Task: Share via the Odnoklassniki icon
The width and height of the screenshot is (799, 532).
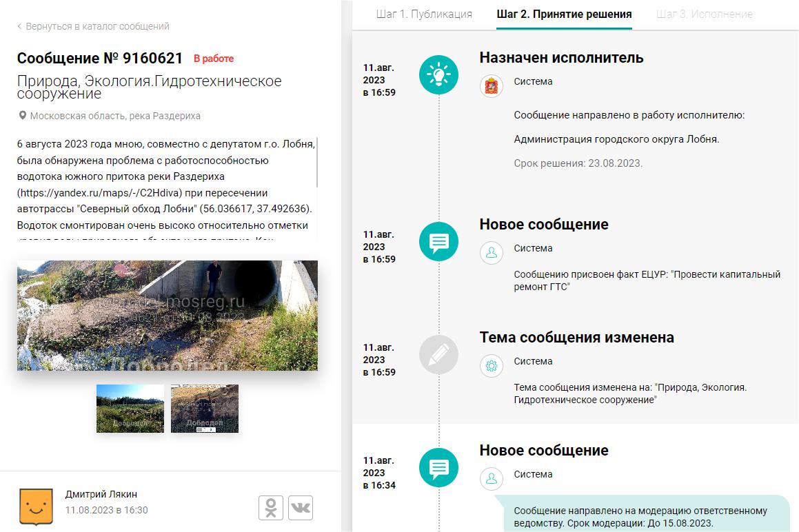Action: [x=271, y=508]
